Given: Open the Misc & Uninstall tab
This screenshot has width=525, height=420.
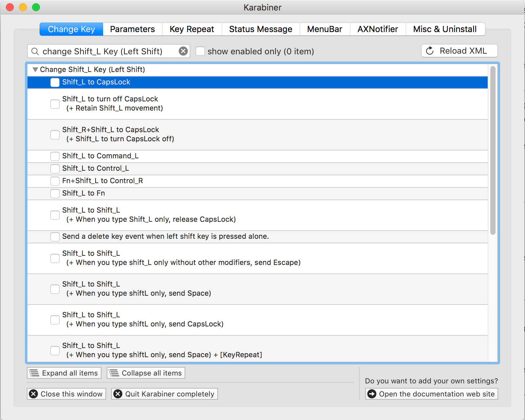Looking at the screenshot, I should pos(445,29).
